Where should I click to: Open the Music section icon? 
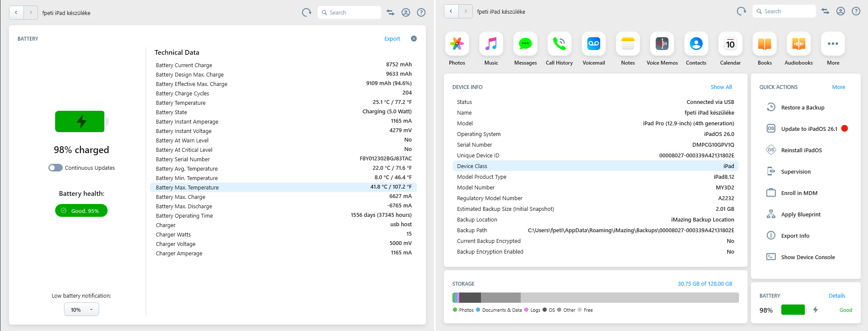491,44
